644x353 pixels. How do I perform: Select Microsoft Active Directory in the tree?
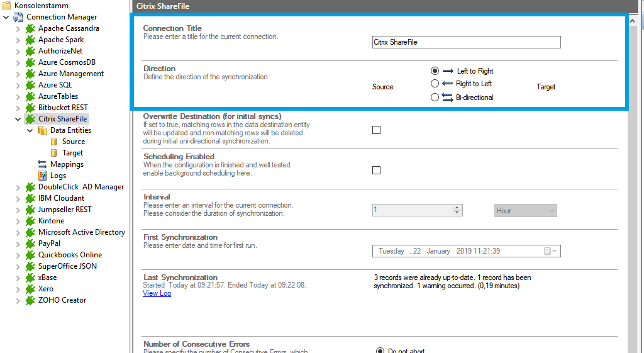pyautogui.click(x=81, y=232)
